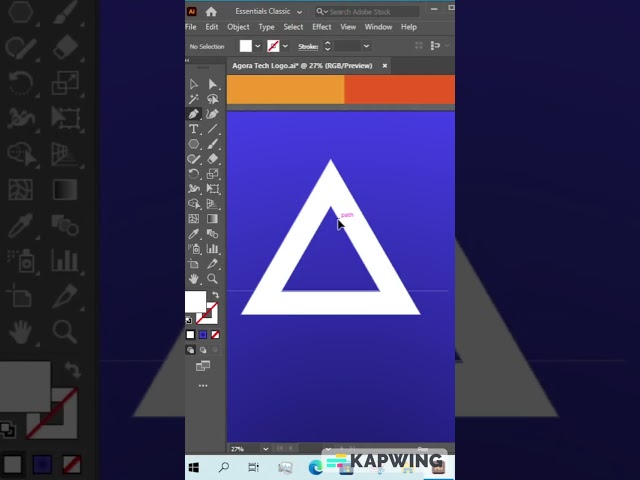The width and height of the screenshot is (640, 480).
Task: Adjust the stroke weight stepper
Action: (327, 46)
